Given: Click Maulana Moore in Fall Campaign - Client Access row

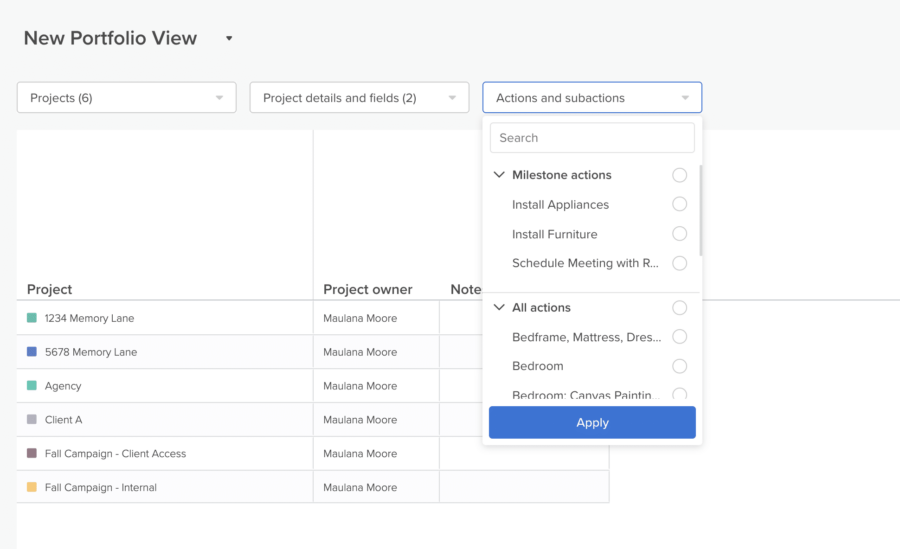Looking at the screenshot, I should [x=360, y=454].
